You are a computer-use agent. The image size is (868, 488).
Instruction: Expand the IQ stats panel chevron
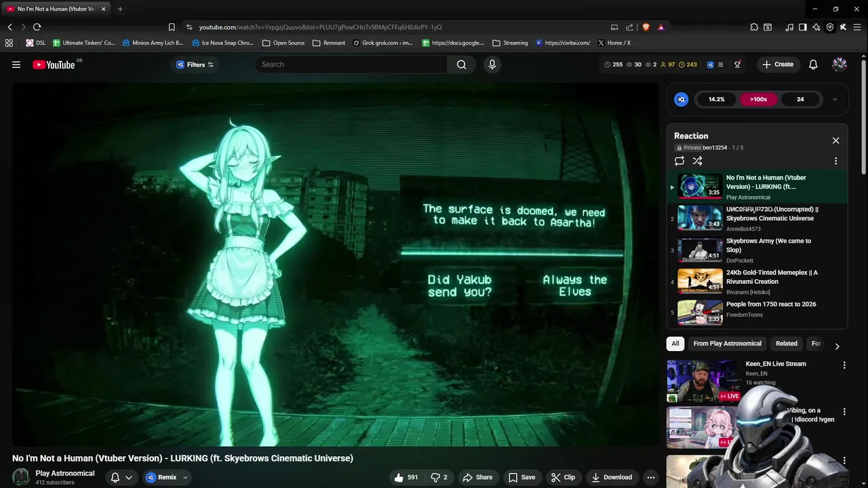(x=835, y=99)
